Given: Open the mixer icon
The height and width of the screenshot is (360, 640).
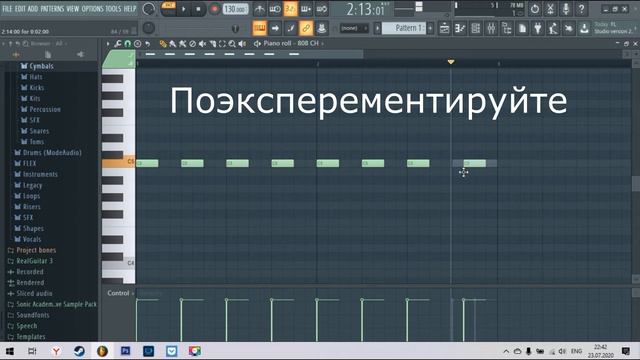Looking at the screenshot, I should [x=491, y=28].
